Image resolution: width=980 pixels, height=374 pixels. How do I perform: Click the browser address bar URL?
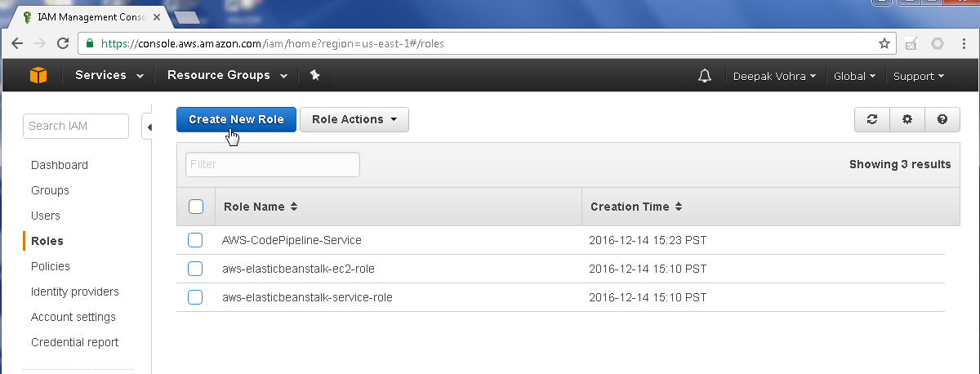(x=274, y=43)
